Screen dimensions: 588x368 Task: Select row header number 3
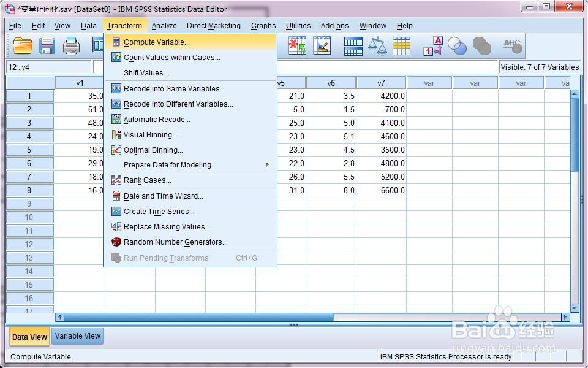click(x=29, y=123)
